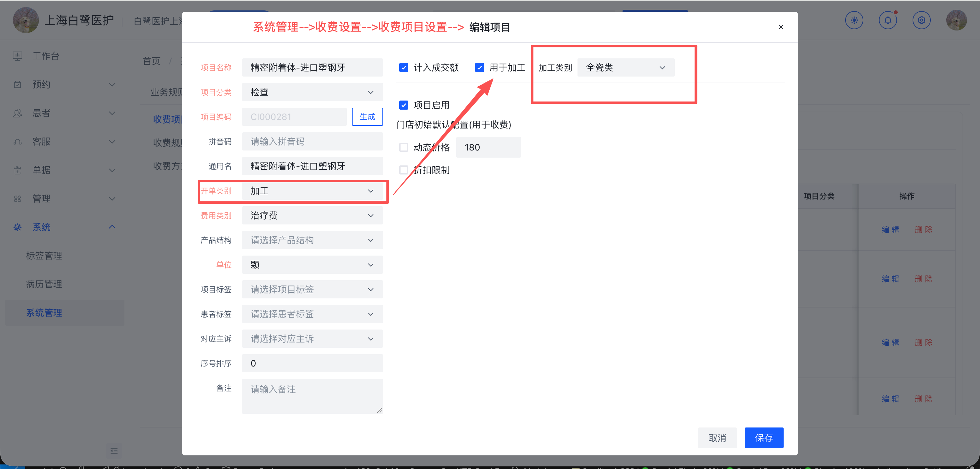Open the 患者标签 dropdown
980x469 pixels.
pyautogui.click(x=312, y=314)
